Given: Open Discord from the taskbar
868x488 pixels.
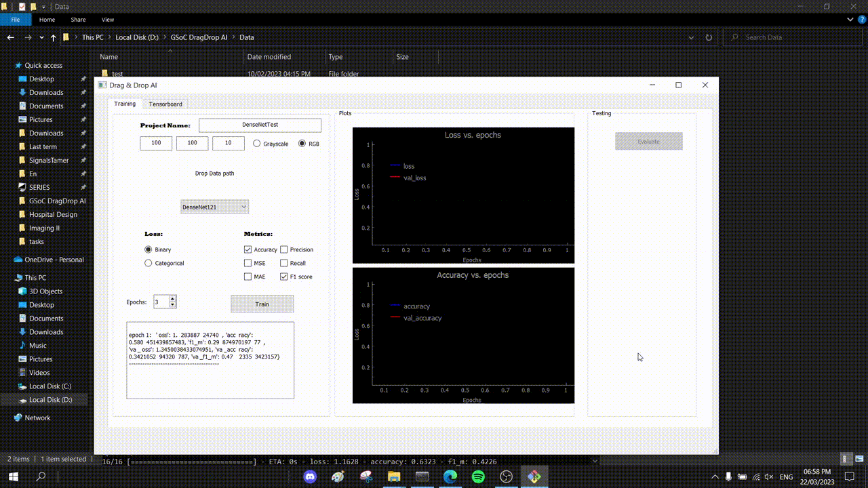Looking at the screenshot, I should pyautogui.click(x=311, y=476).
